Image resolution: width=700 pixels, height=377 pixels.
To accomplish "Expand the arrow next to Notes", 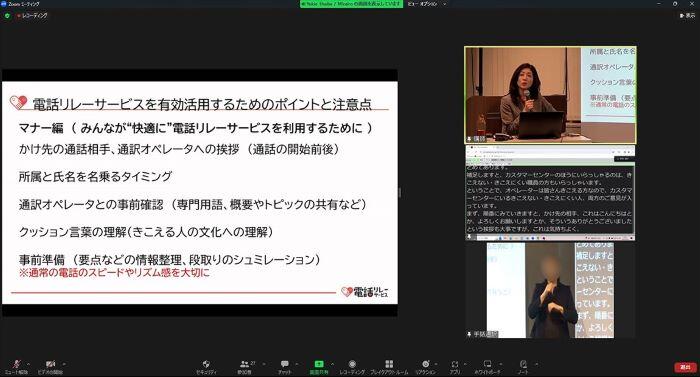I will pos(536,364).
